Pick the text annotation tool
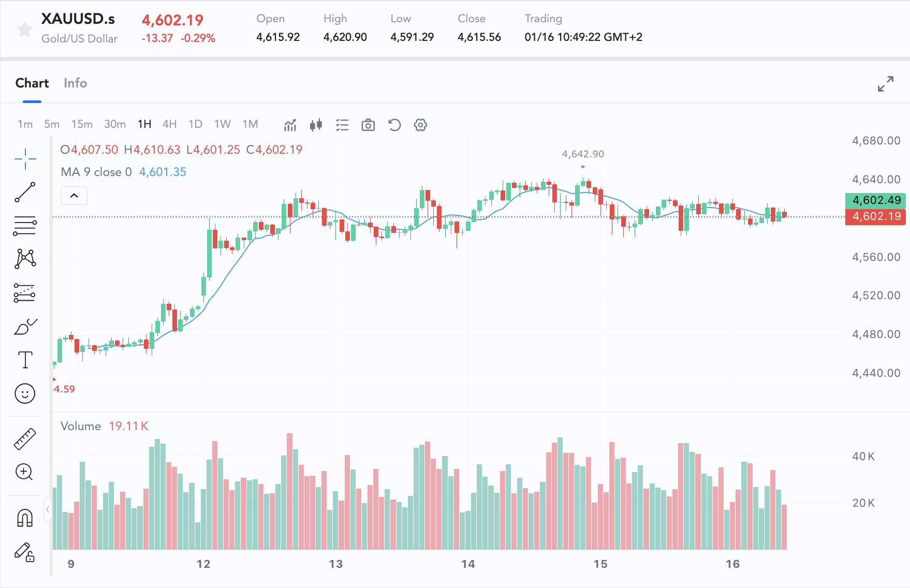 pyautogui.click(x=25, y=360)
